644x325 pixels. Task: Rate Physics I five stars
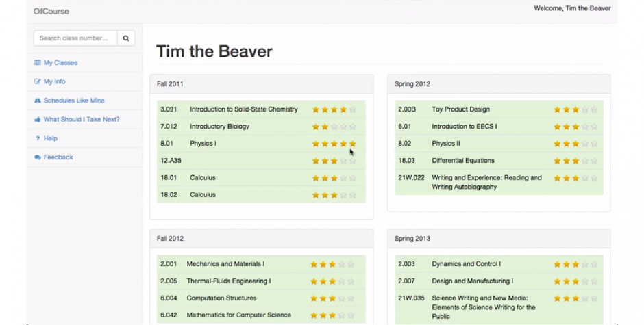click(353, 144)
